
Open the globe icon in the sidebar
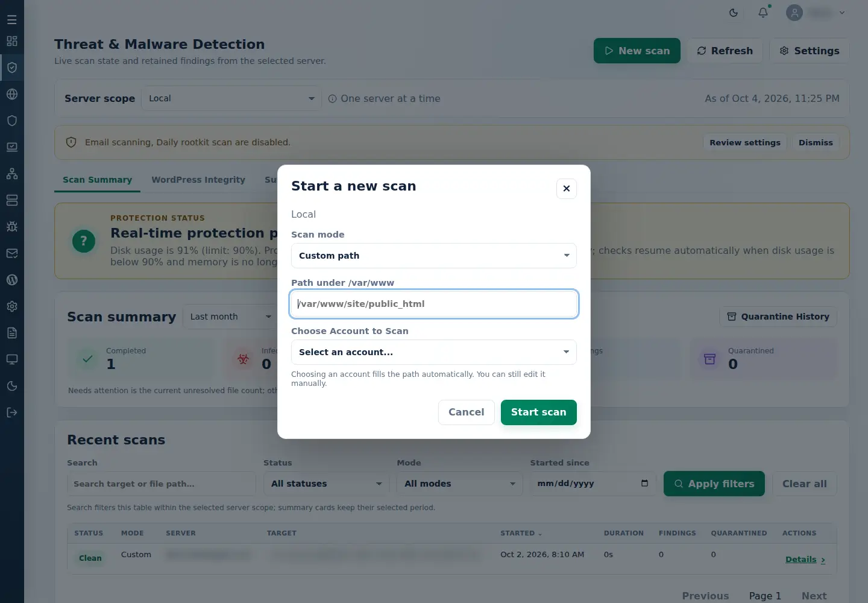tap(12, 94)
